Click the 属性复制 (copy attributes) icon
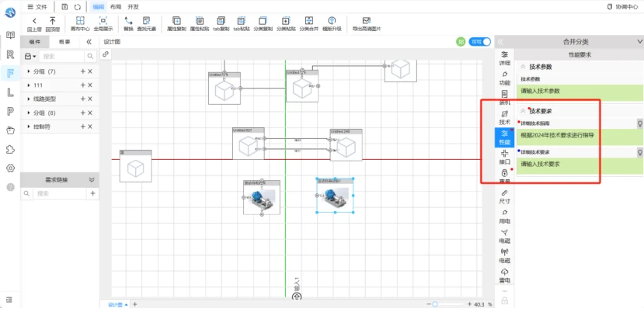Viewport: 644px width, 309px height. pyautogui.click(x=176, y=21)
